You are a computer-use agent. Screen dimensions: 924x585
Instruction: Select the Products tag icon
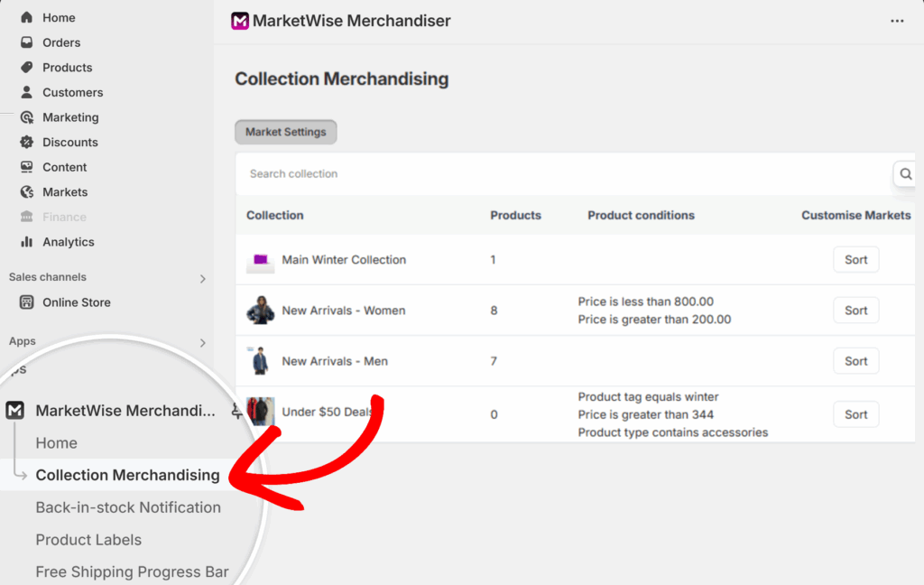[25, 67]
